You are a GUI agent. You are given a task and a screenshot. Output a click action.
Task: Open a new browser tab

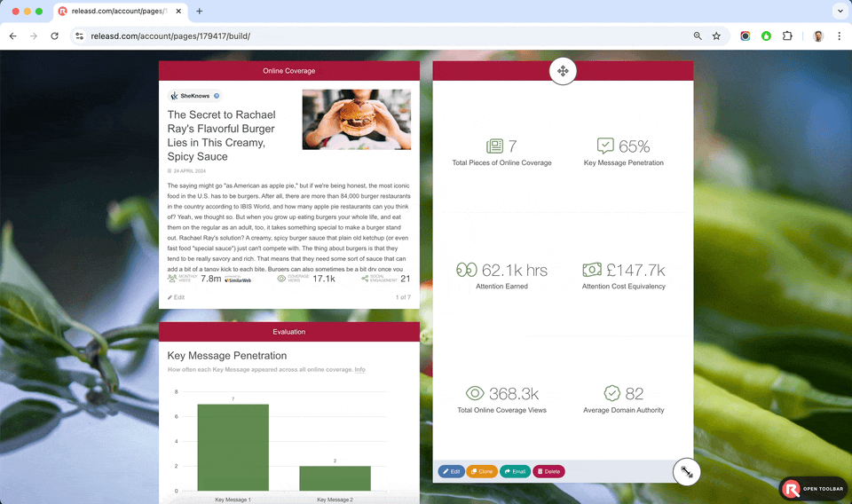(199, 12)
